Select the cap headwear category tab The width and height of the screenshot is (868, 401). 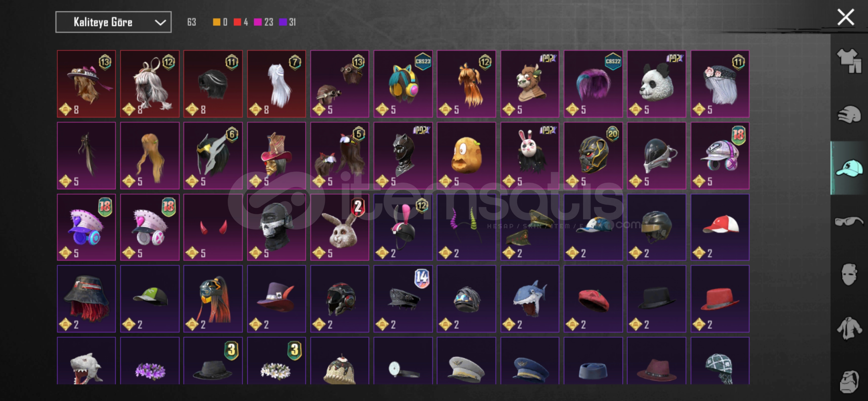[x=849, y=168]
